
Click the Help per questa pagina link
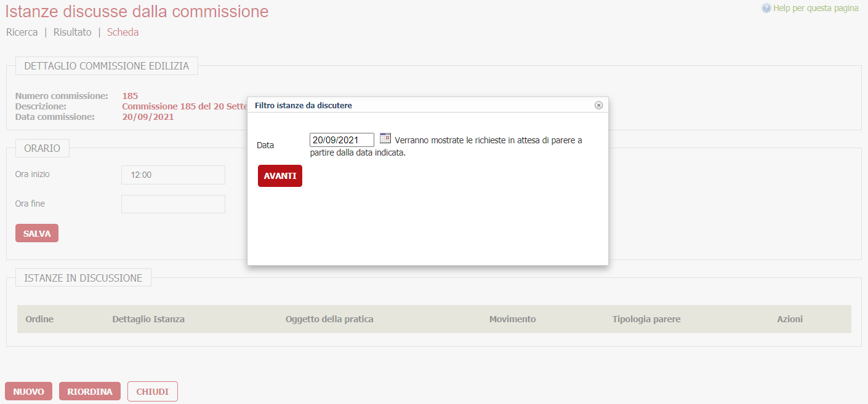pyautogui.click(x=816, y=7)
